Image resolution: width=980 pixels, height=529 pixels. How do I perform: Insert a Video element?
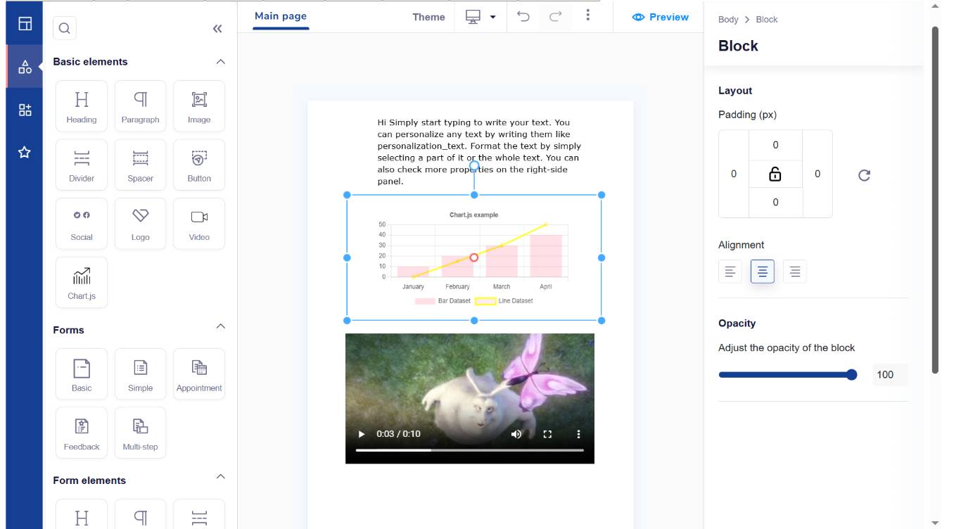[x=199, y=224]
